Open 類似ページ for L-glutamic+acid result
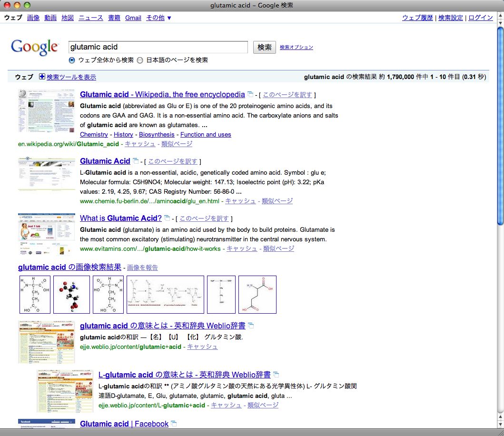The width and height of the screenshot is (504, 436). 263,405
